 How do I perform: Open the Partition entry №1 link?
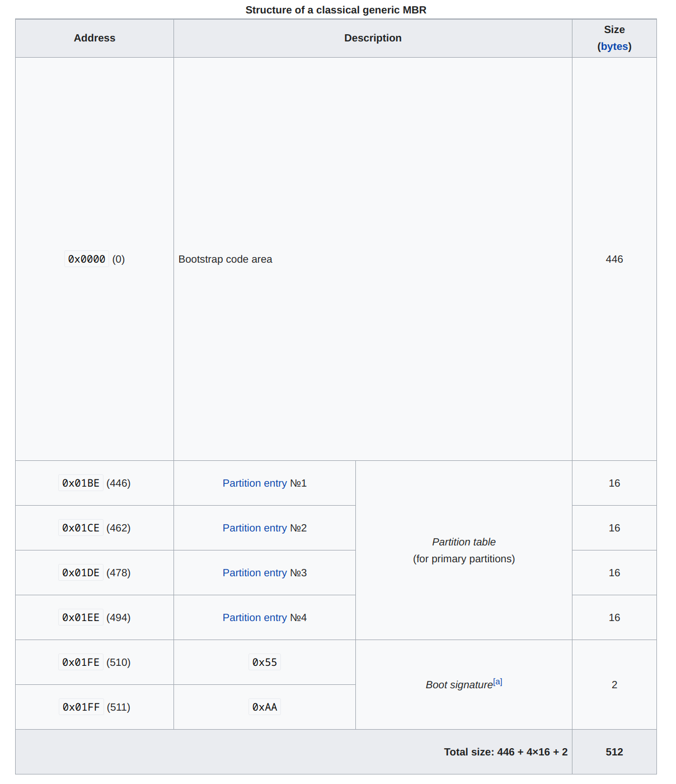coord(255,483)
